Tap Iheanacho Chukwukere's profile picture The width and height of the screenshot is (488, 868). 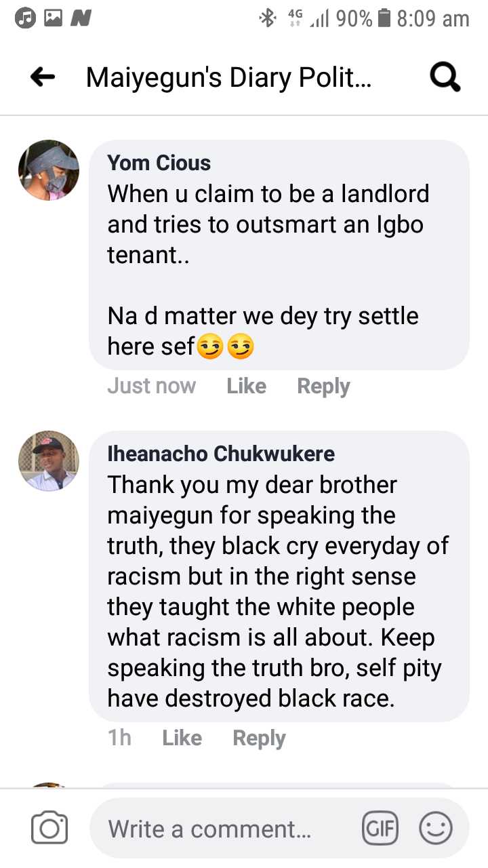coord(49,461)
